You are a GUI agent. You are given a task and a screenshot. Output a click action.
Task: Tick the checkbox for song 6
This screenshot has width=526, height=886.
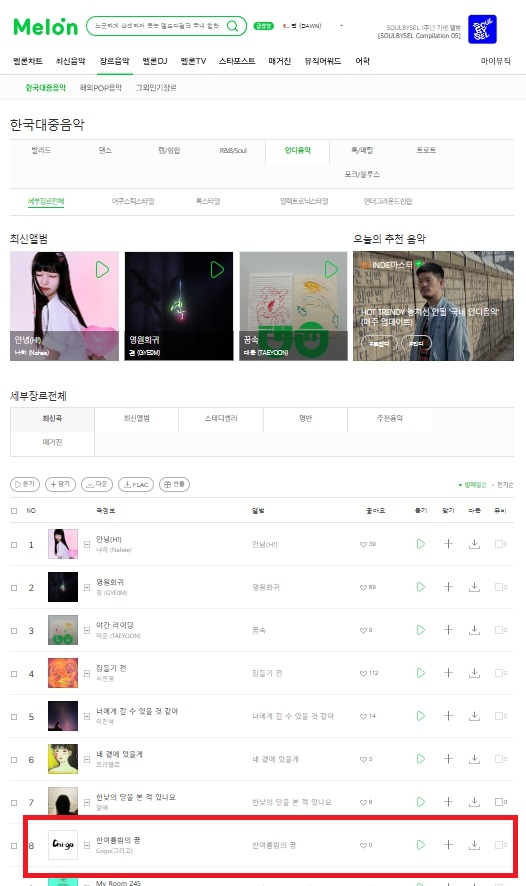pos(14,759)
